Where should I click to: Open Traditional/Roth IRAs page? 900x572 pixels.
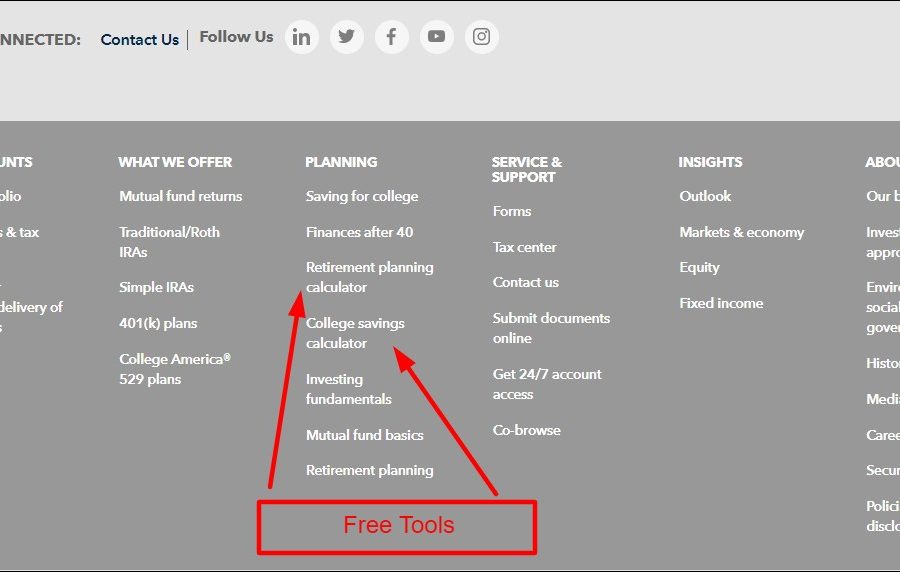pyautogui.click(x=169, y=242)
